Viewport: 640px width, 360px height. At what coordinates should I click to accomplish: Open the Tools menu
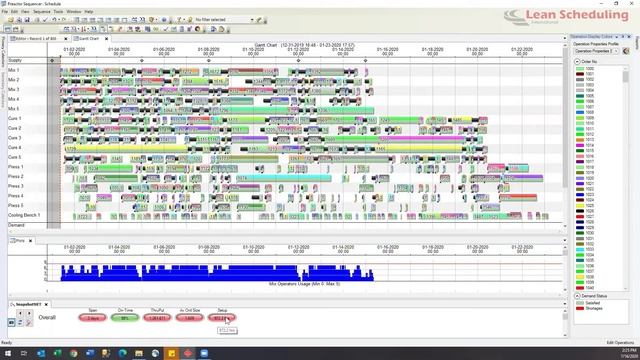(x=58, y=12)
